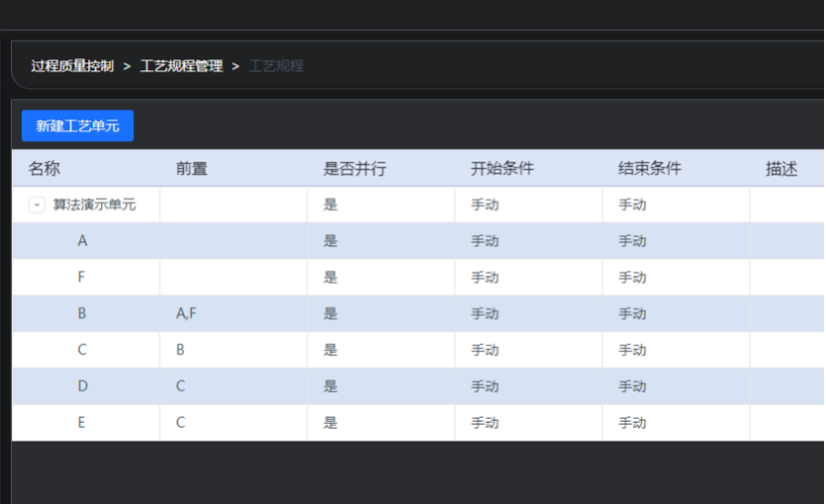
Task: Click 结束条件 手动 in row A
Action: (632, 241)
